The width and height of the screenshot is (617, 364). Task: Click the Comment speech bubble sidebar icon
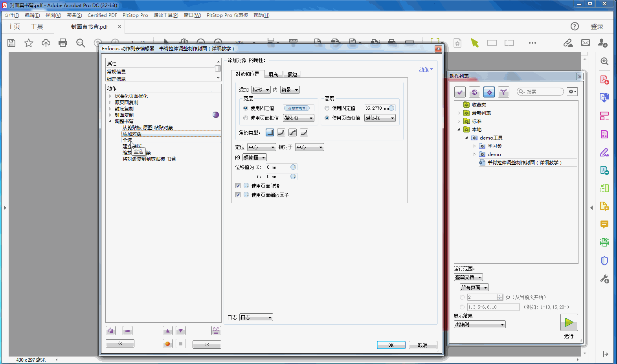(604, 224)
